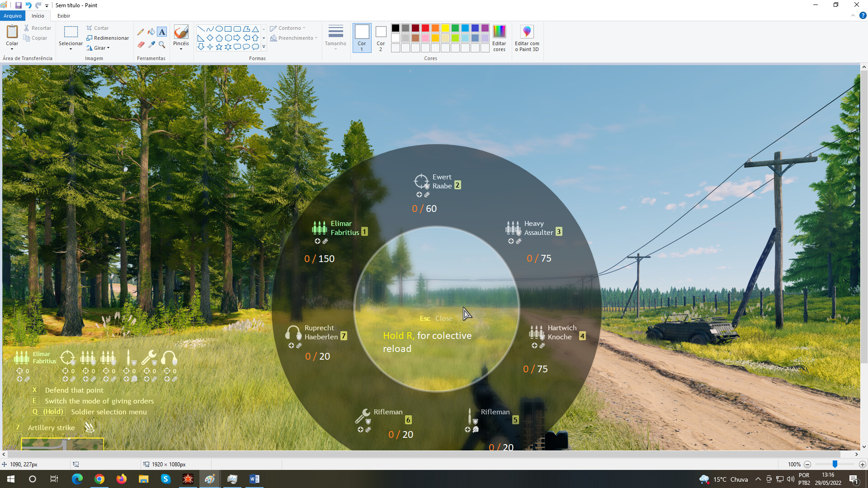The image size is (868, 488).
Task: Open the Arquivo menu
Action: (x=12, y=16)
